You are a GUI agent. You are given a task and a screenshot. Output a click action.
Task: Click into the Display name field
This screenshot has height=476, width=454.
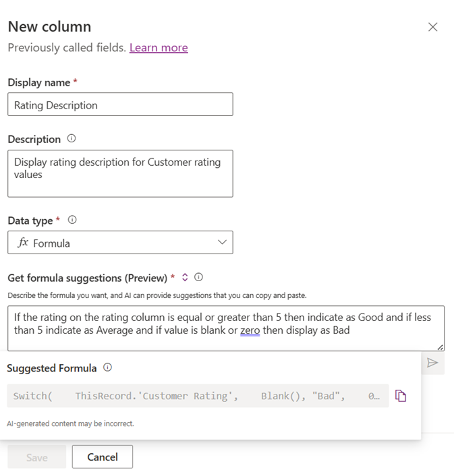120,105
